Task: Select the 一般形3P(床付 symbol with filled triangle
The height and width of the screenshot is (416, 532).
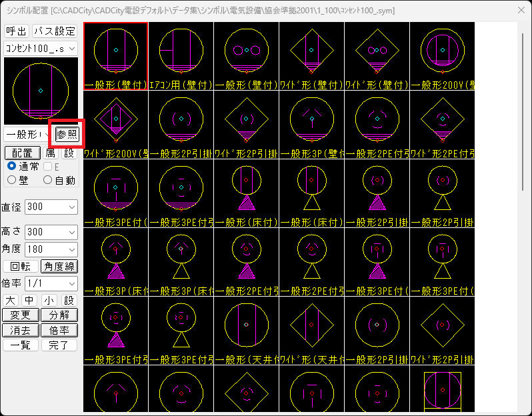Action: (x=116, y=262)
